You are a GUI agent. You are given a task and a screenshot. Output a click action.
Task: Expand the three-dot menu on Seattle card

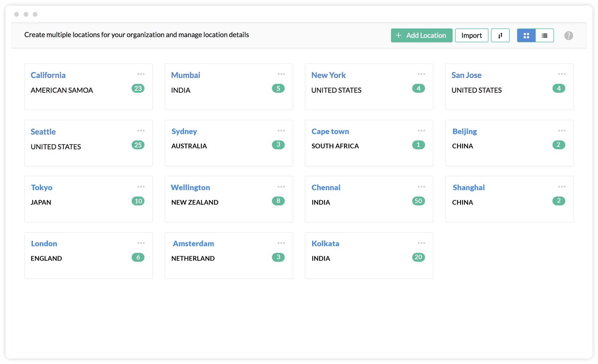[141, 131]
